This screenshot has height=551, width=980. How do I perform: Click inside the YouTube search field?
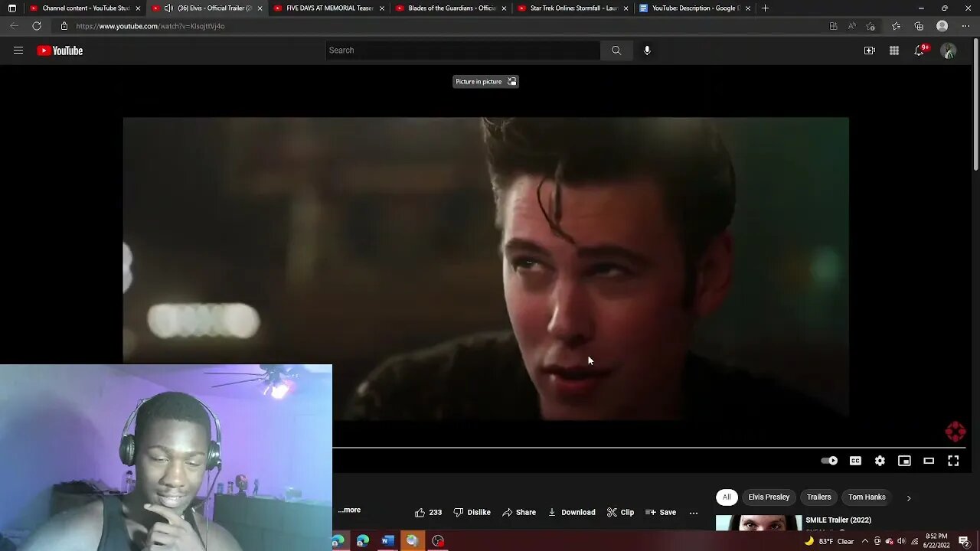pyautogui.click(x=462, y=51)
